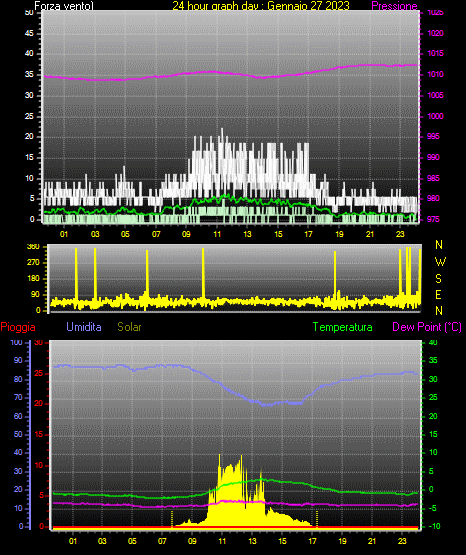The image size is (466, 555).
Task: Click hour 19 under the temperature chart
Action: tap(342, 541)
